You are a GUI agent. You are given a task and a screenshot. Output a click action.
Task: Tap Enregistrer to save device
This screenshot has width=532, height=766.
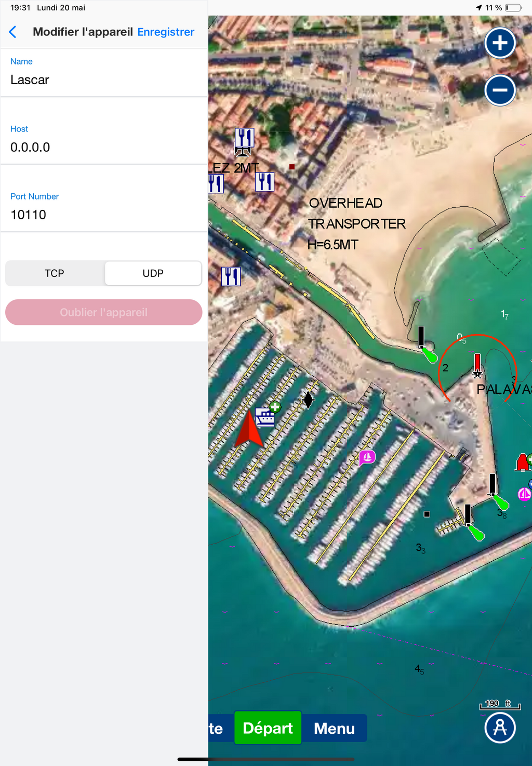point(166,32)
